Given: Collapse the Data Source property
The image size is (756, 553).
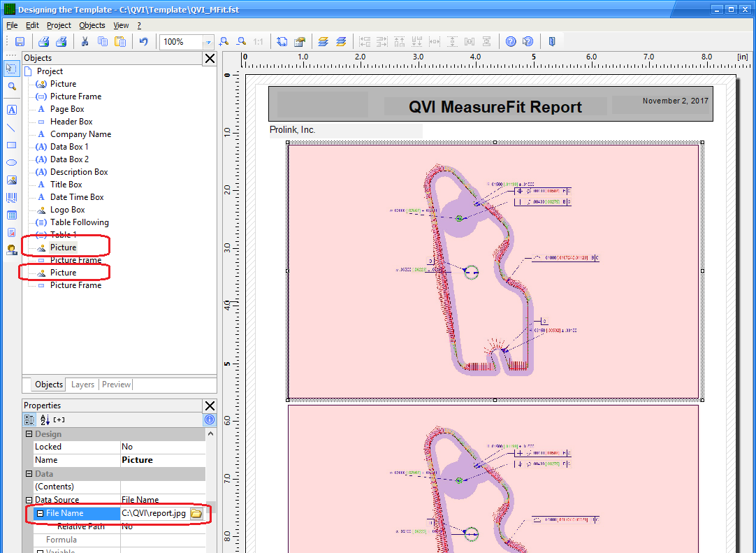Looking at the screenshot, I should pyautogui.click(x=29, y=500).
